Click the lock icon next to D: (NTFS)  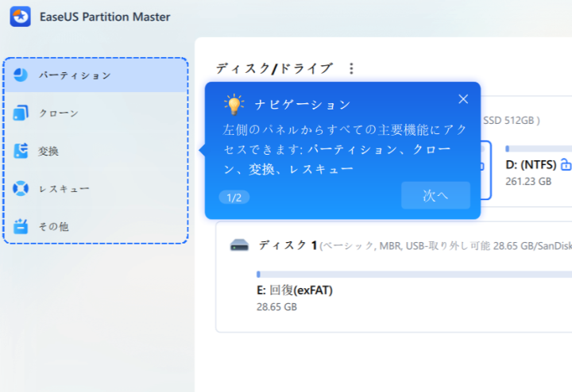pyautogui.click(x=566, y=164)
